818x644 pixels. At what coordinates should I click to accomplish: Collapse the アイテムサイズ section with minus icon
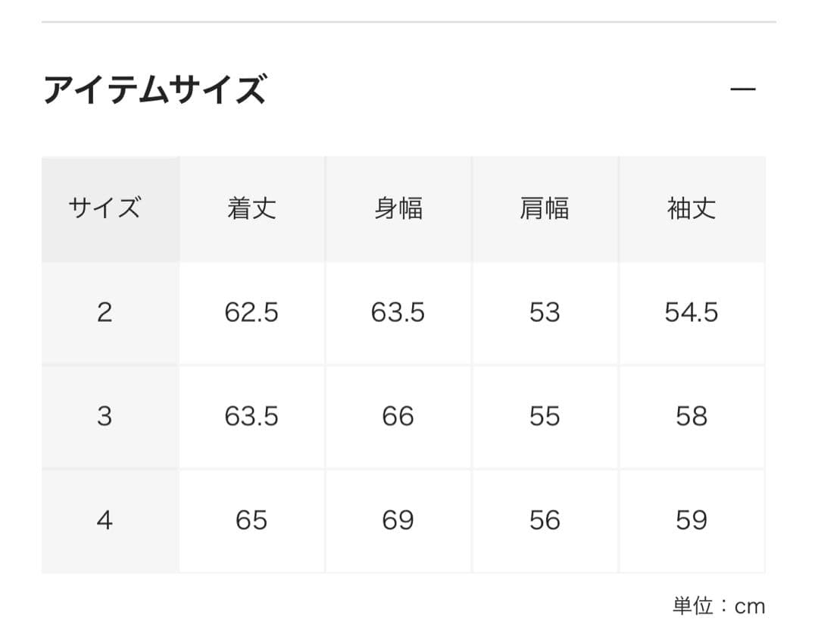click(743, 89)
